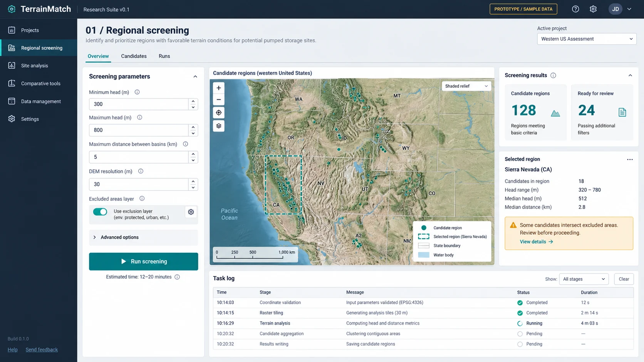
Task: Click the warning triangle icon in alert
Action: (513, 225)
